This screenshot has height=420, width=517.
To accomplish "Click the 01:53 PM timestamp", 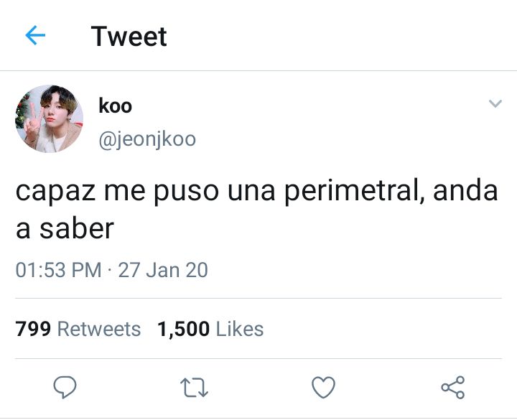I will (x=58, y=270).
